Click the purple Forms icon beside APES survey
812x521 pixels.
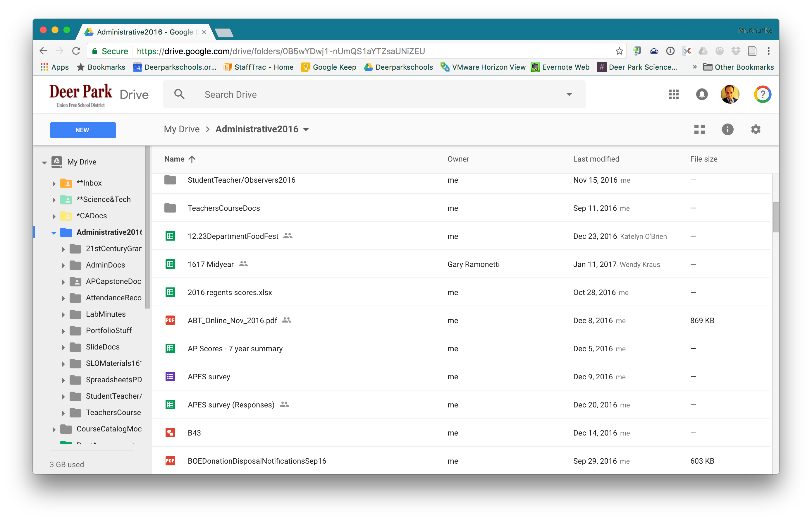click(170, 376)
